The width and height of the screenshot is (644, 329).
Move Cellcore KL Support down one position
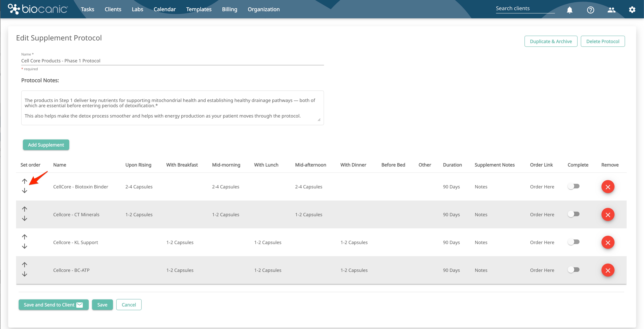[x=25, y=246]
